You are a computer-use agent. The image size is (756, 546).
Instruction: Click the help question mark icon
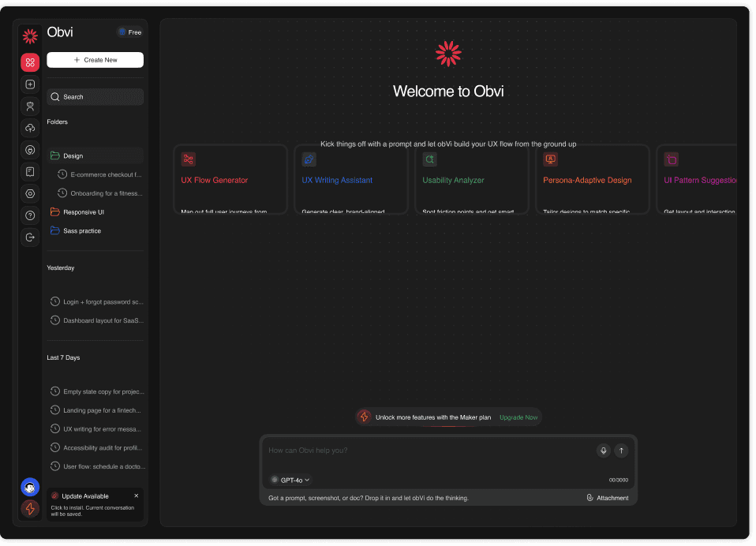point(30,215)
